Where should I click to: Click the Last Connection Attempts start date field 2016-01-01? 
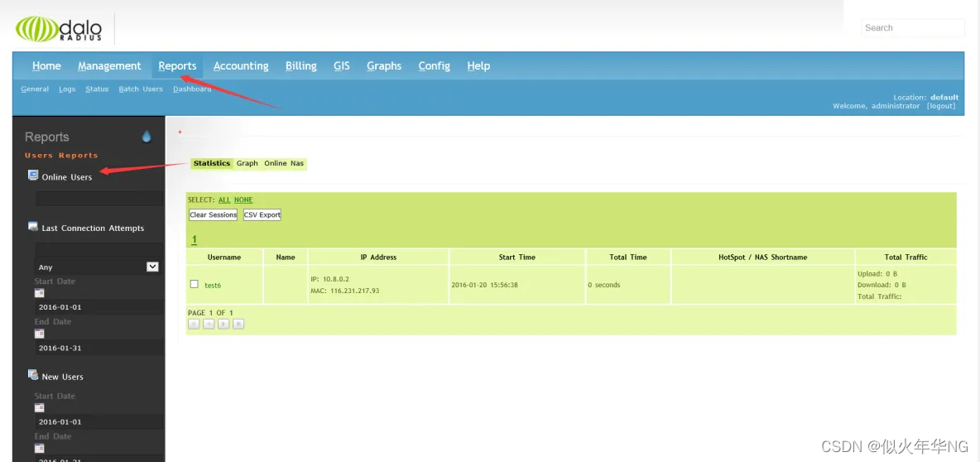98,307
